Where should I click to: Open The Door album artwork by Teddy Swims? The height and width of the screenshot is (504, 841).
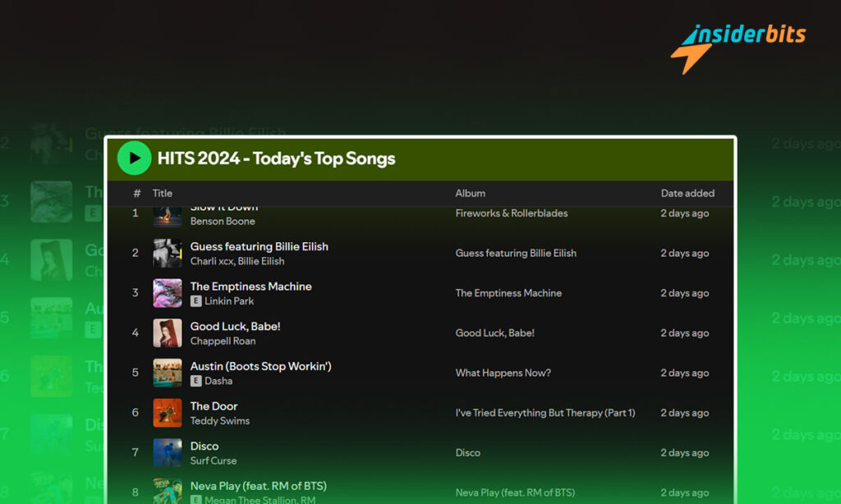[168, 412]
